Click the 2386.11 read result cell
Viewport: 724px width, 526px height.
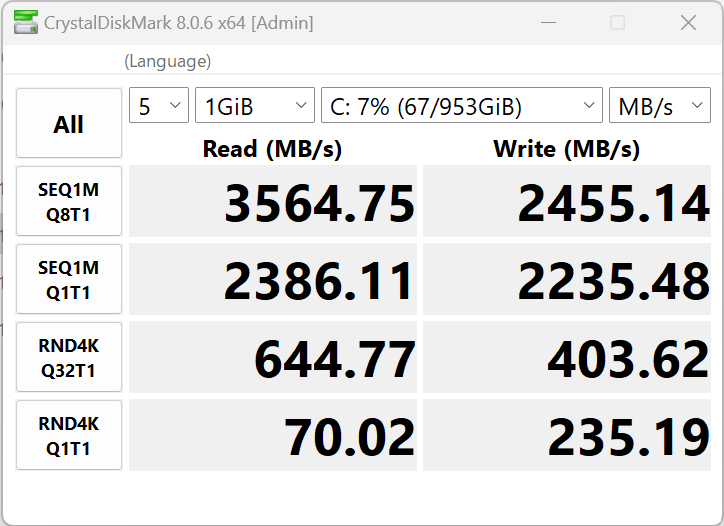[273, 279]
